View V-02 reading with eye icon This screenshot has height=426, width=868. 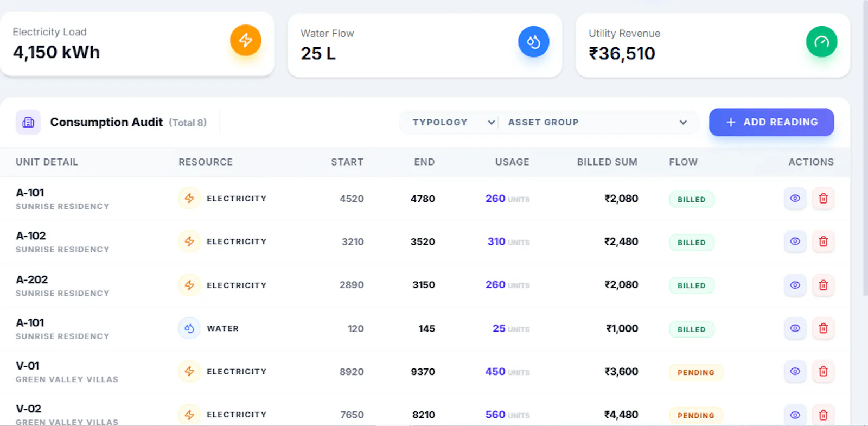point(795,415)
